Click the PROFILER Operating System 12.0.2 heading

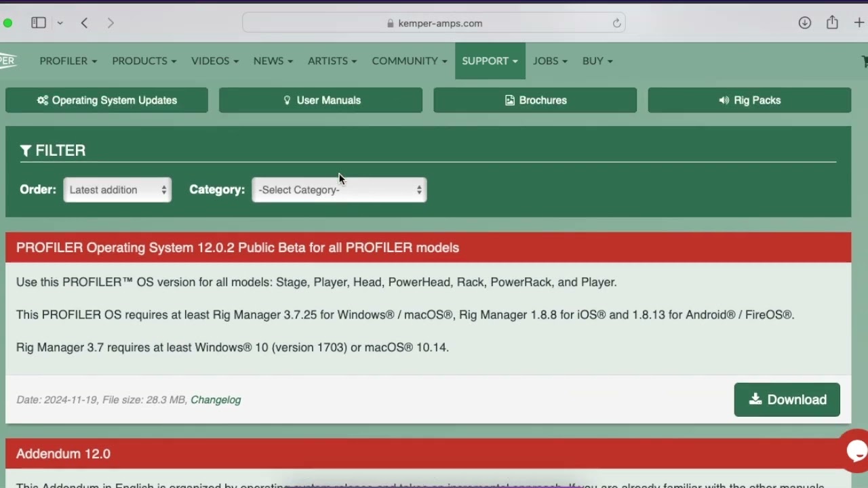pos(237,247)
